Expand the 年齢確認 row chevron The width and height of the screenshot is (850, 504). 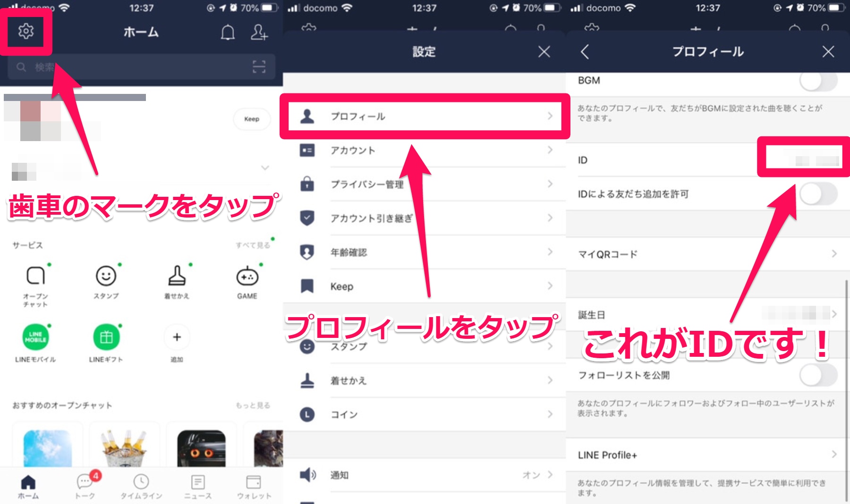[550, 252]
